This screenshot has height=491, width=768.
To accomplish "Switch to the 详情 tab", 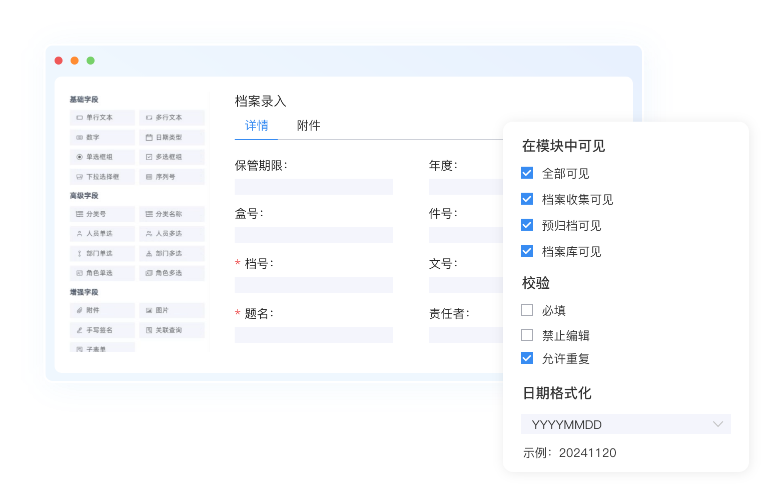I will click(256, 126).
